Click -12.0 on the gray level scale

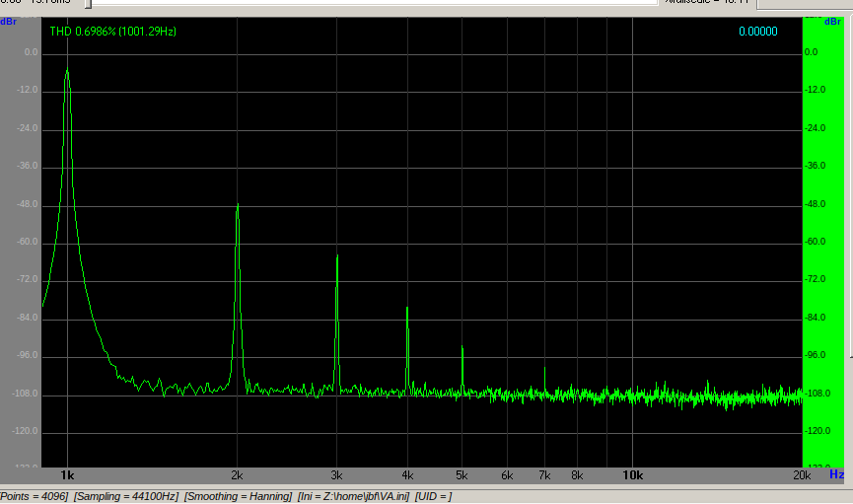28,90
